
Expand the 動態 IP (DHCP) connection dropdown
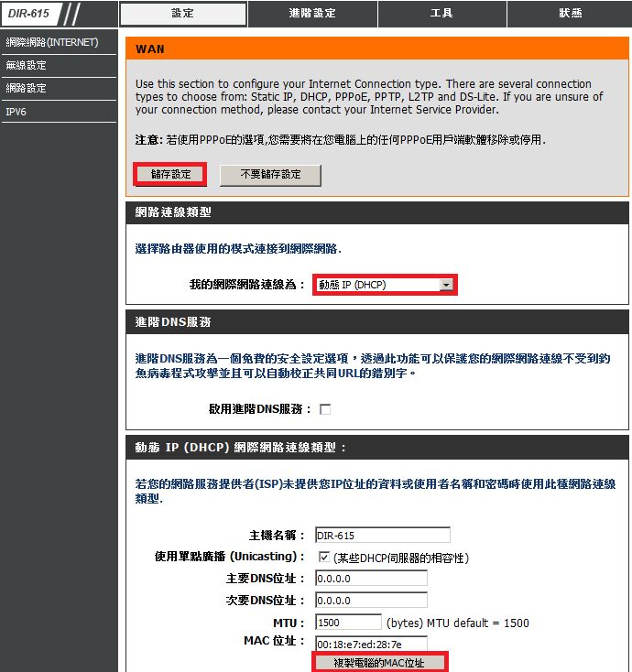(384, 285)
